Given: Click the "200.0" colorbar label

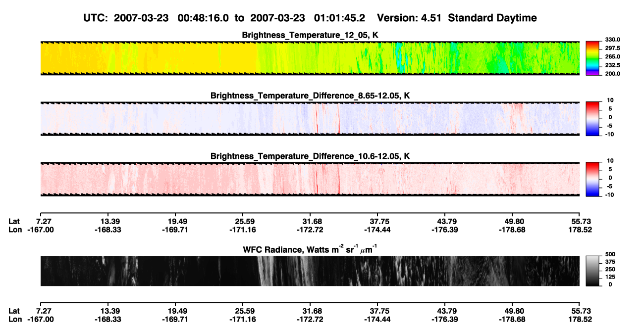Looking at the screenshot, I should (613, 74).
